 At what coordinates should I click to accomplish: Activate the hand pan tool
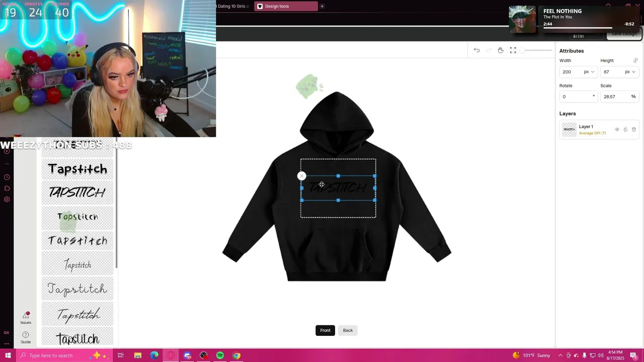coord(501,50)
